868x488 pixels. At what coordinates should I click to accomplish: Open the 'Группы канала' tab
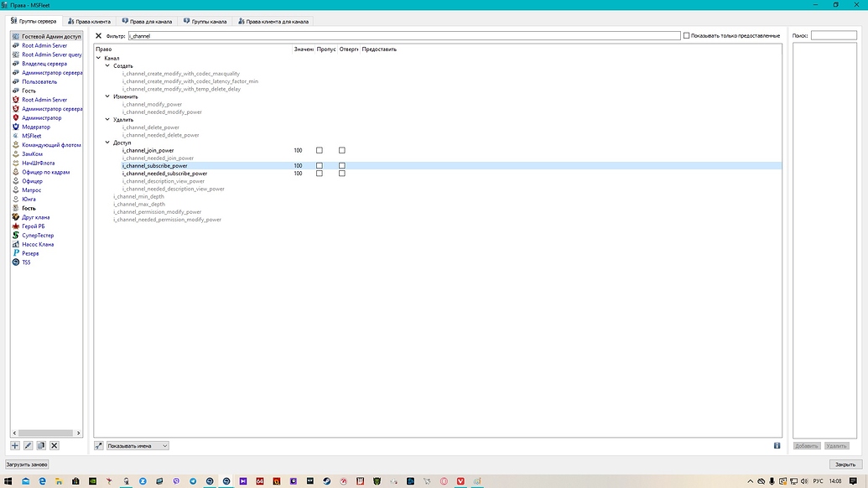coord(205,21)
